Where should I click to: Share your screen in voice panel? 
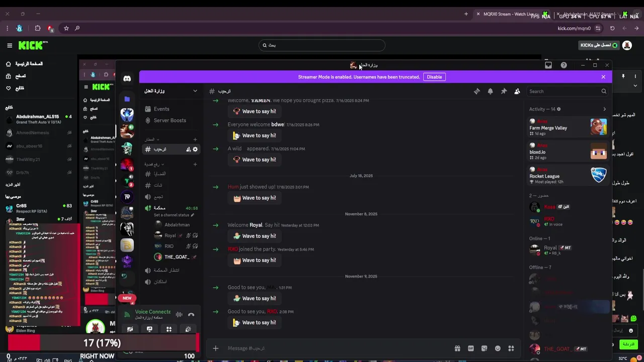pos(149,329)
